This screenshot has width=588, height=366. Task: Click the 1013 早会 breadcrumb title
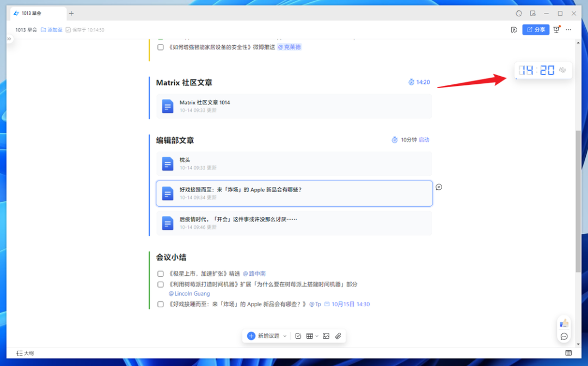coord(26,29)
